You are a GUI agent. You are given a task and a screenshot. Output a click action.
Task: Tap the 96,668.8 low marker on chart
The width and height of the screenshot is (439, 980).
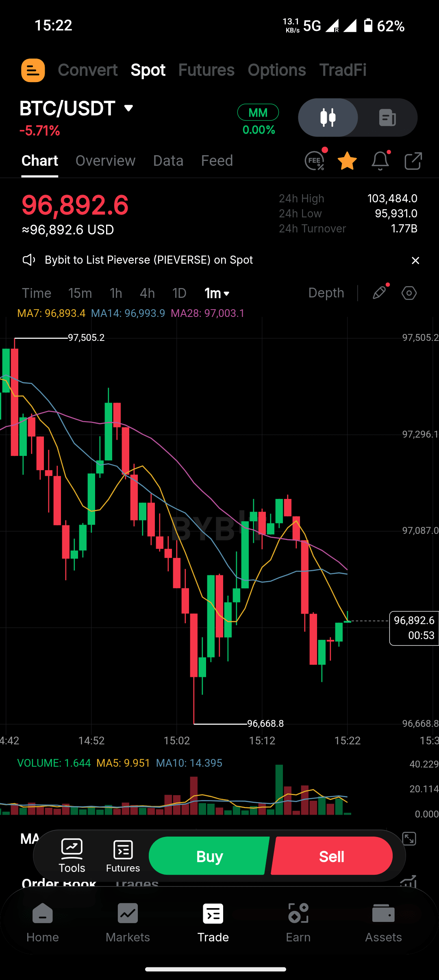[265, 724]
